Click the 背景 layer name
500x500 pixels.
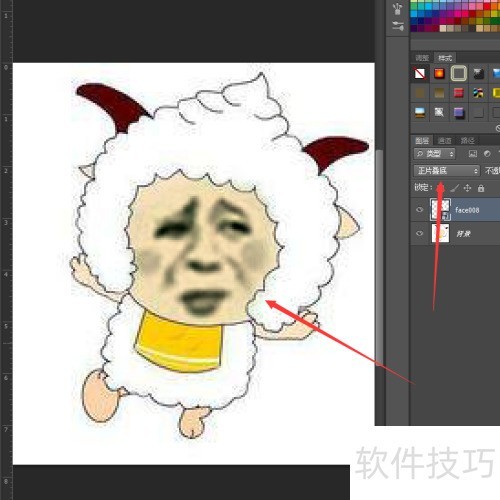463,234
